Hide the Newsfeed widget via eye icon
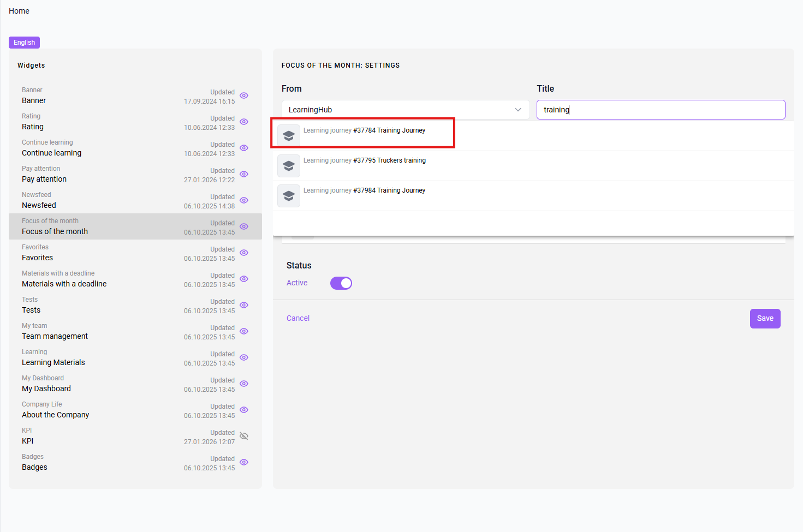Screen dimensions: 803x532 (244, 200)
